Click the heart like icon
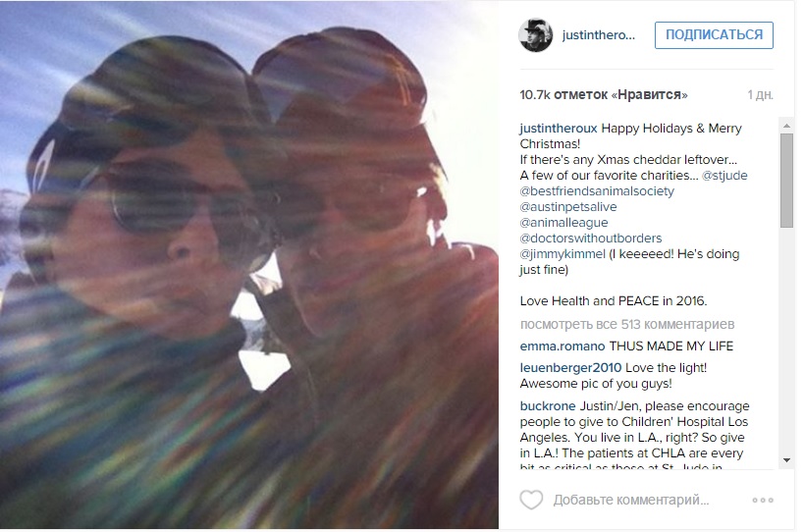The height and width of the screenshot is (532, 804). (x=531, y=500)
